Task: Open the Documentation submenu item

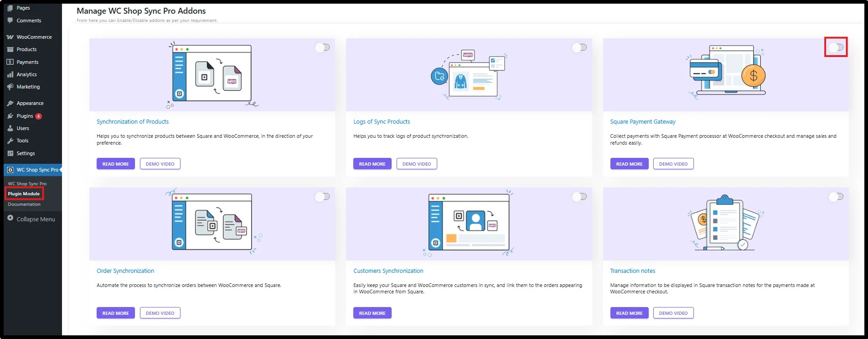Action: [24, 204]
